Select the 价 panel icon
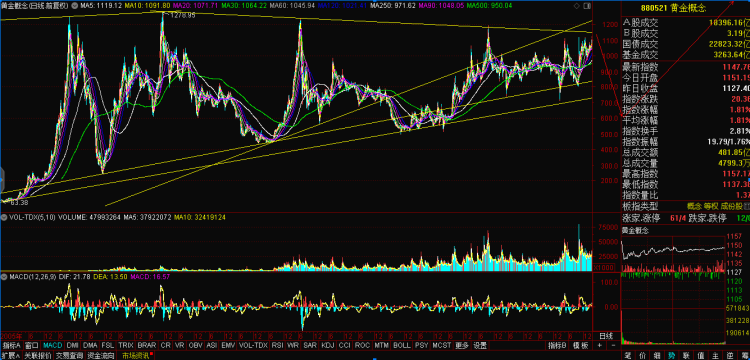This screenshot has height=360, width=750. [x=642, y=355]
